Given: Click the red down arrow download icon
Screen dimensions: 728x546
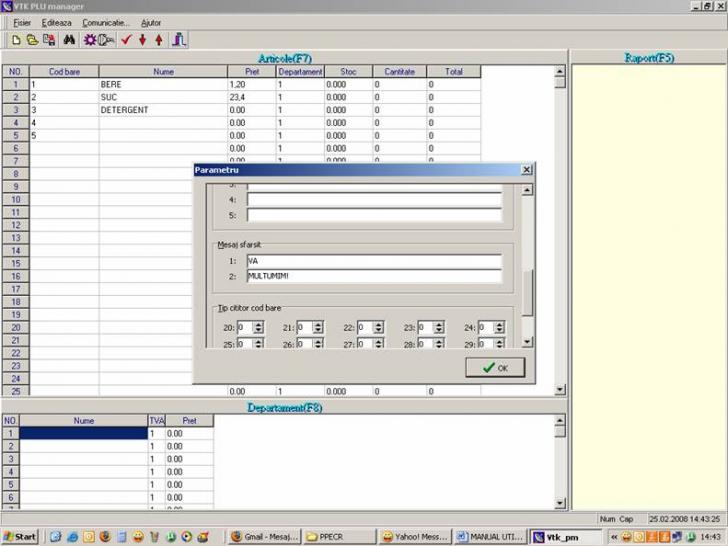Looking at the screenshot, I should tap(143, 40).
